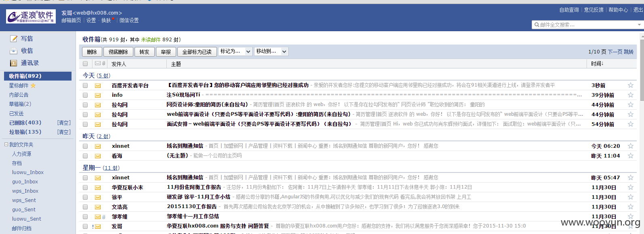
Task: Go to next page via 下一页
Action: click(x=615, y=52)
